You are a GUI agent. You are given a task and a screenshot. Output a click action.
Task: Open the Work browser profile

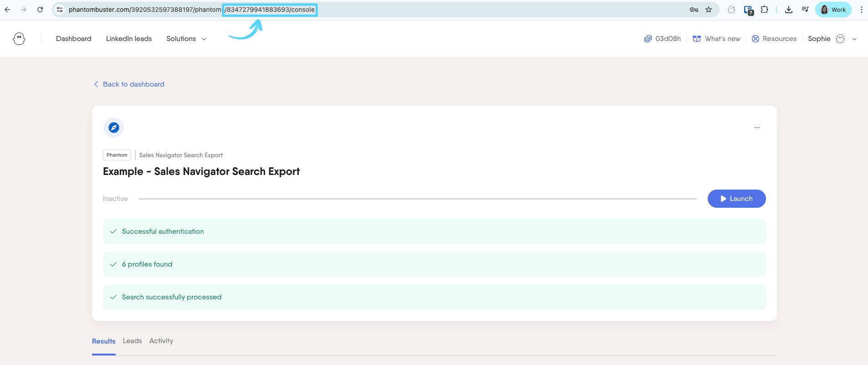click(833, 10)
